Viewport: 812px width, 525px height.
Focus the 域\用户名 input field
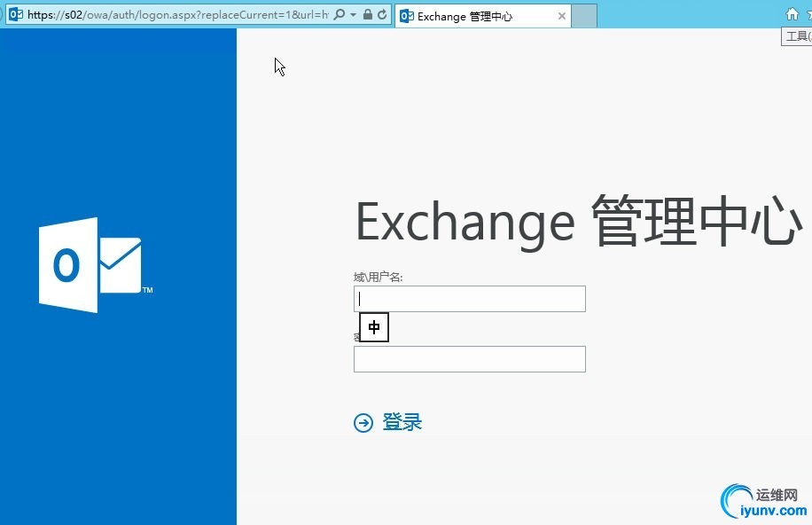point(470,299)
